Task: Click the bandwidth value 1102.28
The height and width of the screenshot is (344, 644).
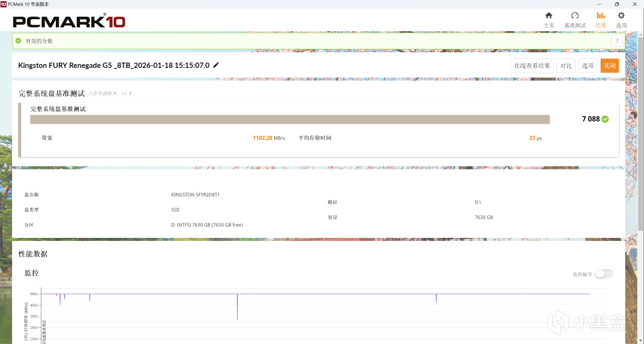Action: (x=263, y=138)
